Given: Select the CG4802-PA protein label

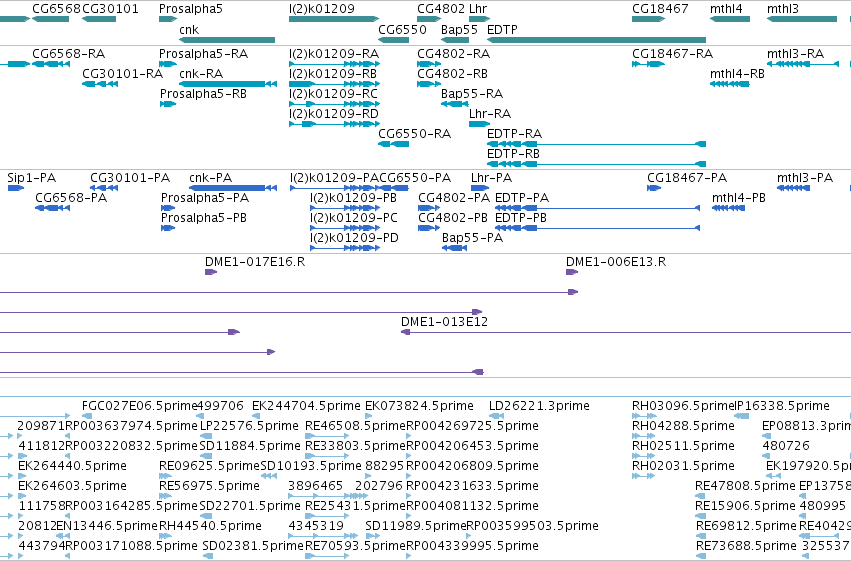Looking at the screenshot, I should pyautogui.click(x=454, y=198).
